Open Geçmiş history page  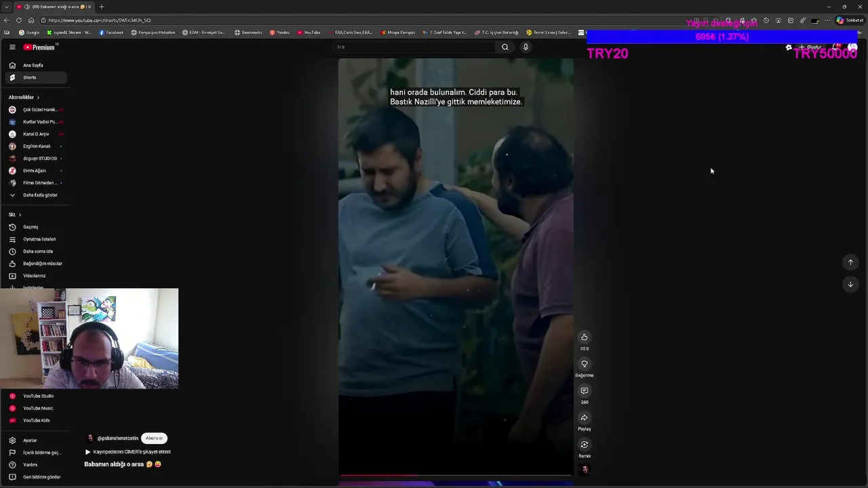coord(35,227)
